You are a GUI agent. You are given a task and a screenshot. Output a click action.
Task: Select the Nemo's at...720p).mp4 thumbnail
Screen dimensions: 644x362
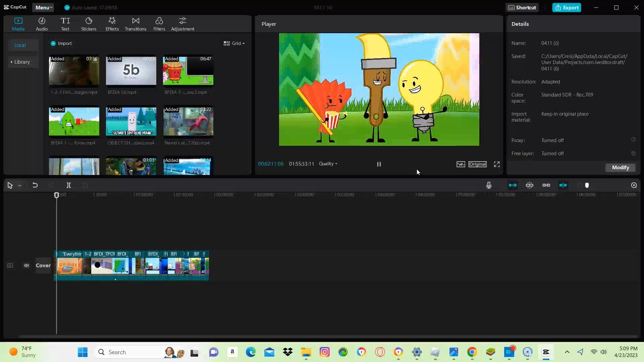click(x=188, y=121)
